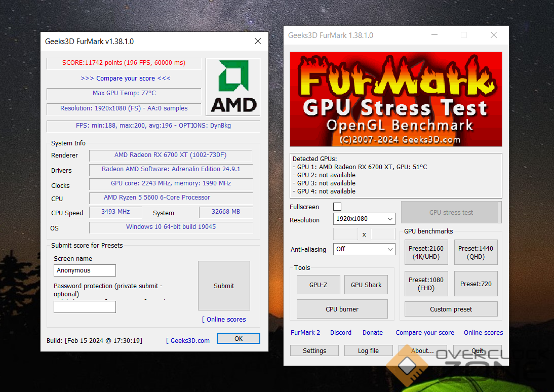Run the Preset:720 benchmark
Screen dimensions: 554x392
tap(476, 284)
